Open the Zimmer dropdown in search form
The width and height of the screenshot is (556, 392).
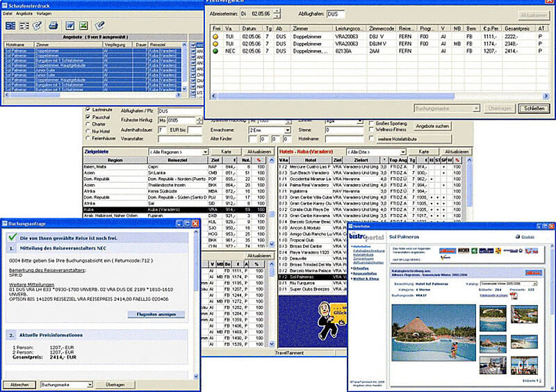(344, 121)
